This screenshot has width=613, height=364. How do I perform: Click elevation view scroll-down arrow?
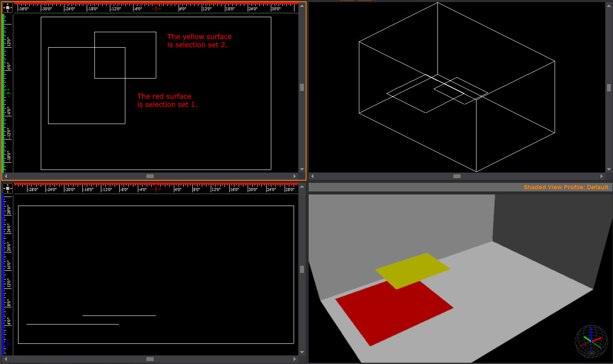[302, 352]
